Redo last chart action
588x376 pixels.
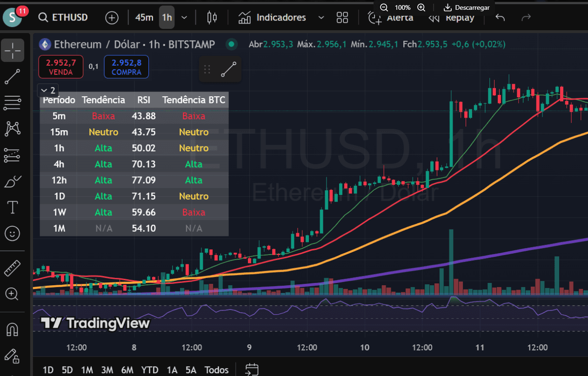tap(526, 18)
